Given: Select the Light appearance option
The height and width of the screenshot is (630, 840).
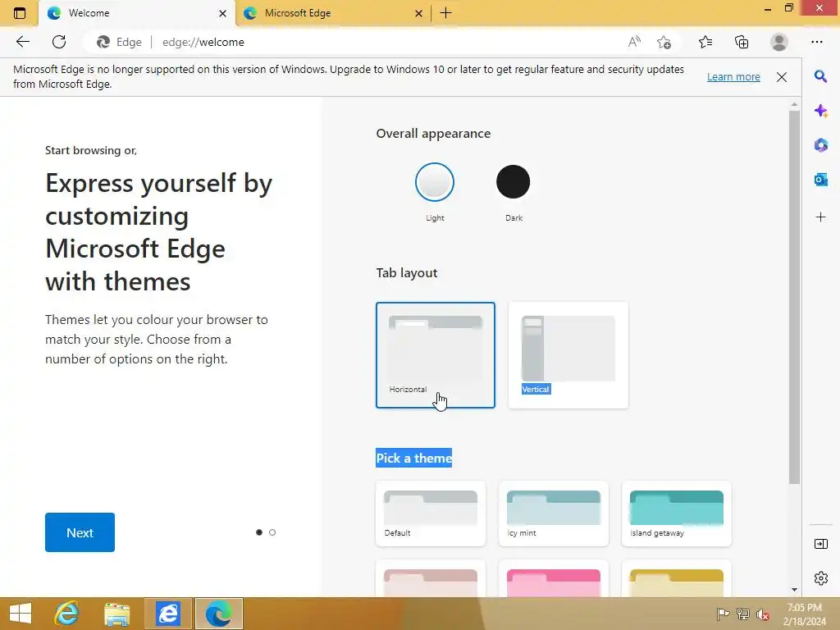Looking at the screenshot, I should 435,182.
